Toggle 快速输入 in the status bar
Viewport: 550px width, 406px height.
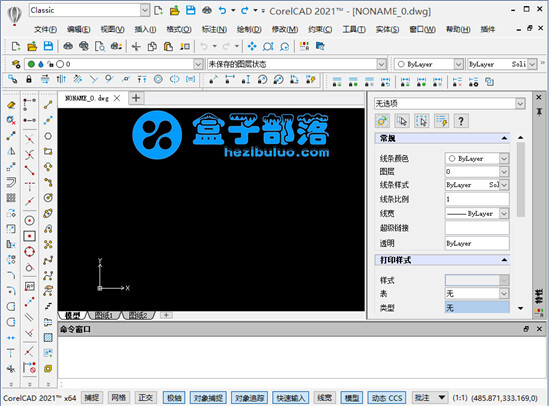tap(290, 398)
